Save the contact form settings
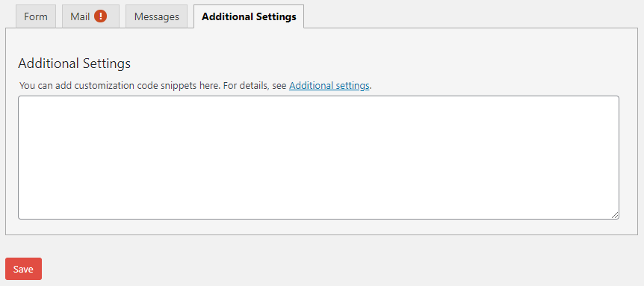Image resolution: width=644 pixels, height=286 pixels. point(23,269)
